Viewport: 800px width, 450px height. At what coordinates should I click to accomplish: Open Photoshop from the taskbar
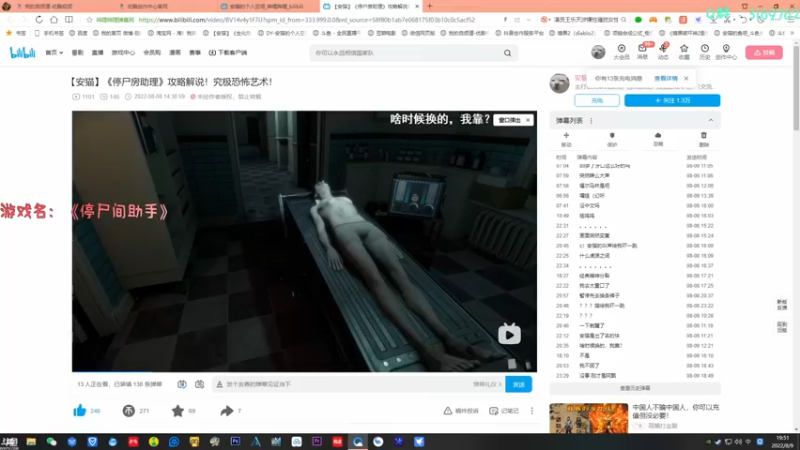235,442
